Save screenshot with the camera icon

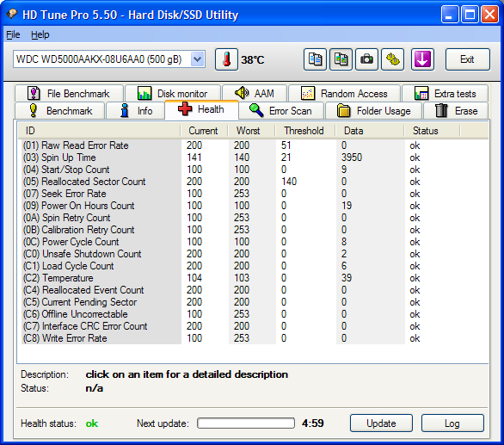(366, 59)
